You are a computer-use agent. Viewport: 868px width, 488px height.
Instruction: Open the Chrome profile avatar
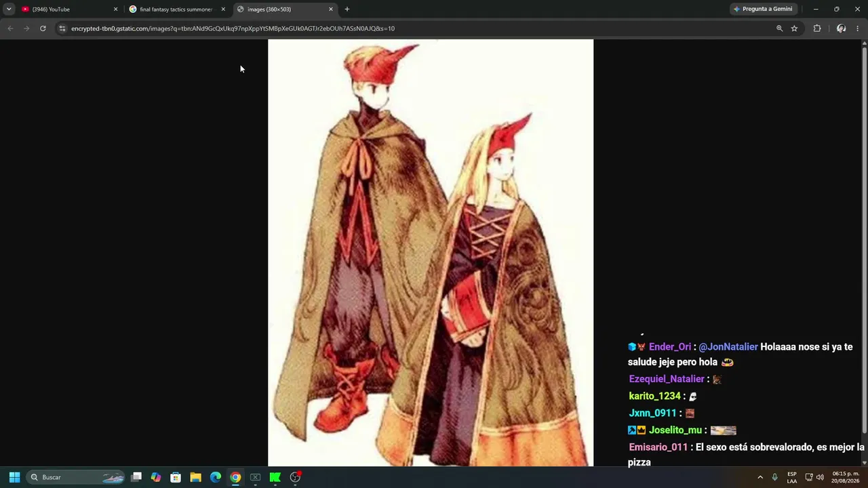pos(841,28)
